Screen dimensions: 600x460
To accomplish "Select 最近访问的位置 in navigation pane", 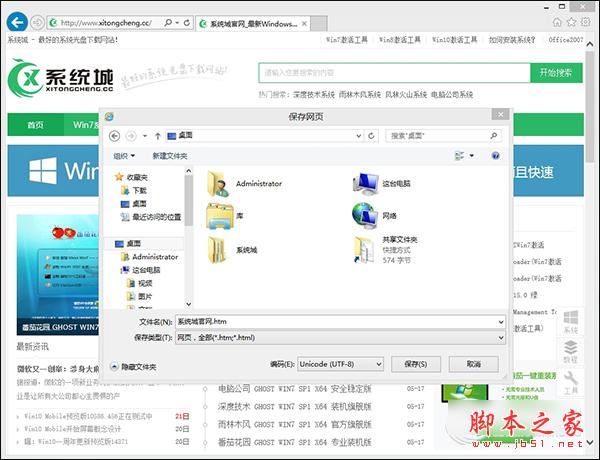I will (151, 217).
